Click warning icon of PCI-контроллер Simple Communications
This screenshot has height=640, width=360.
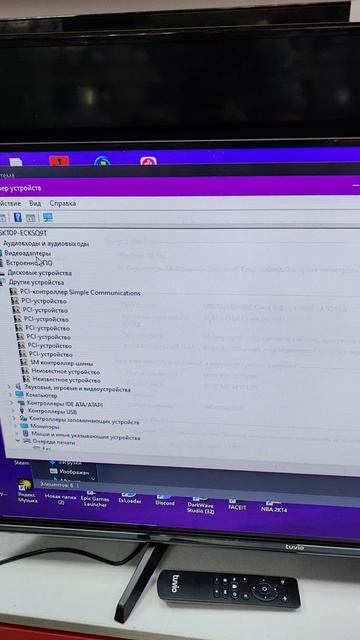(x=13, y=291)
